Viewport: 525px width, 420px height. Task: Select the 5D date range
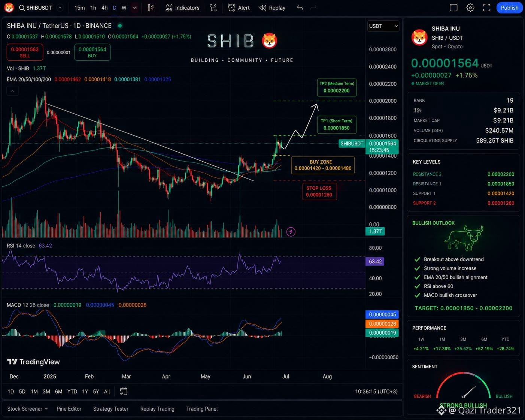pos(22,392)
